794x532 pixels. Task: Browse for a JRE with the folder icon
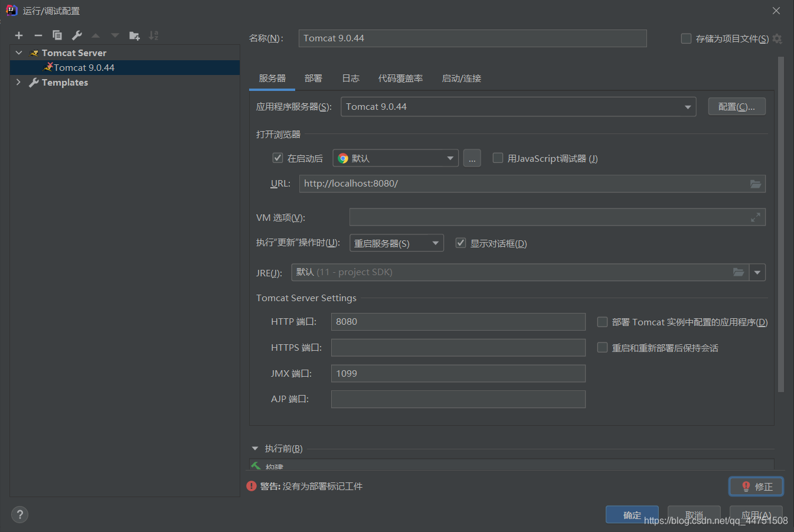[739, 272]
